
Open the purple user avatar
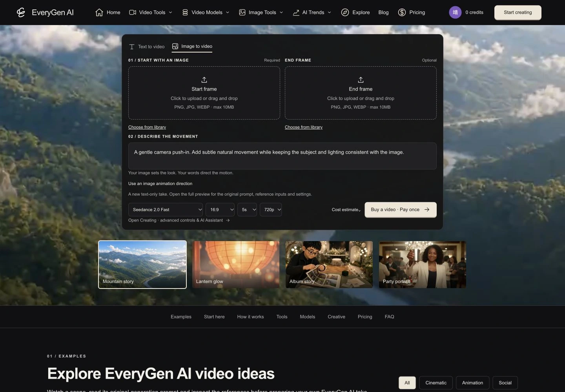coord(455,13)
